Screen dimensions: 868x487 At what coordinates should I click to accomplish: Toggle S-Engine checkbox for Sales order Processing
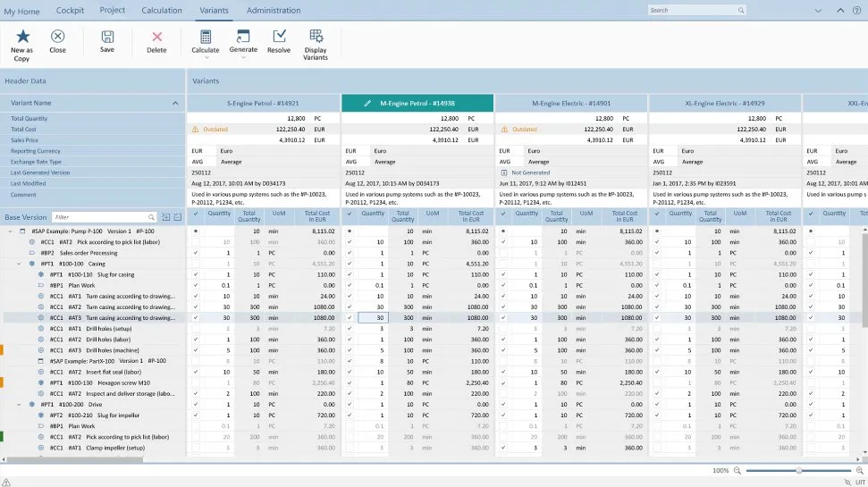(x=195, y=253)
